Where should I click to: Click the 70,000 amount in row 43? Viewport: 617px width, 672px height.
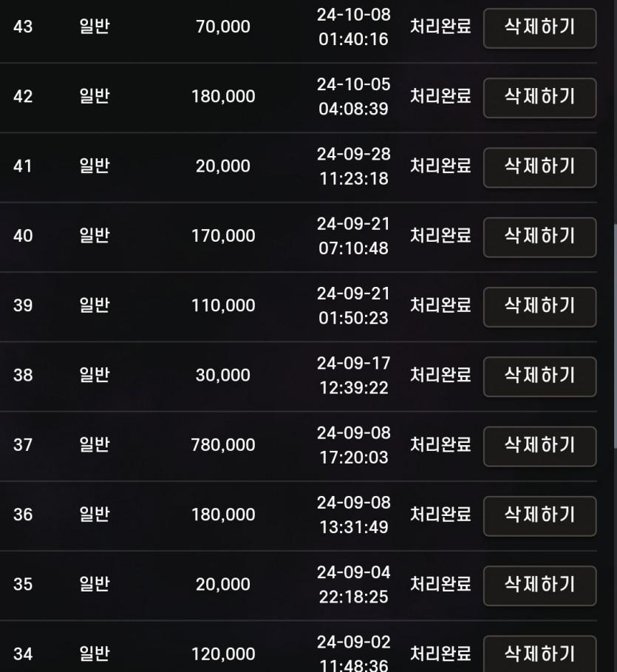[x=223, y=27]
